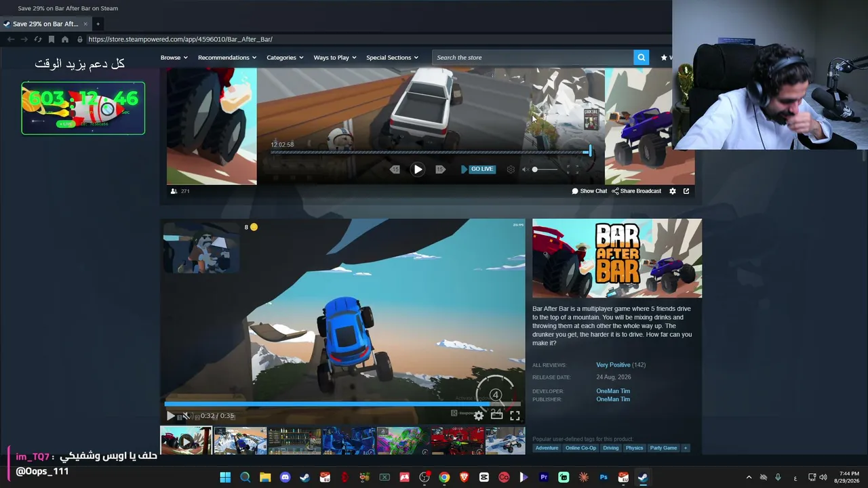Play the Bar After Bar trailer
This screenshot has width=868, height=488.
tap(170, 415)
